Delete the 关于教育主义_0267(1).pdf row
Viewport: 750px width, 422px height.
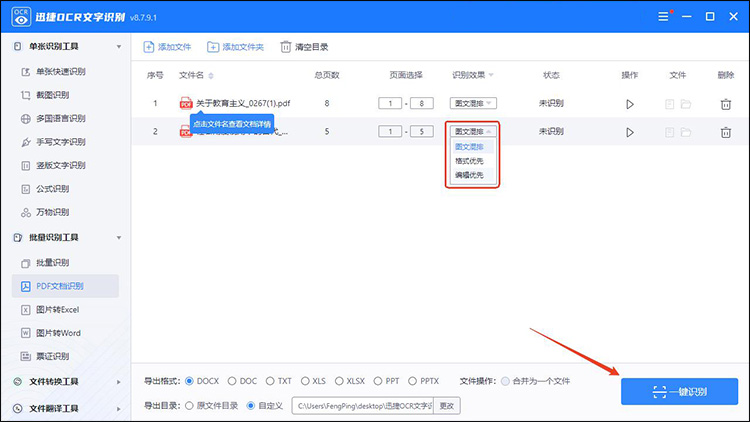tap(726, 104)
